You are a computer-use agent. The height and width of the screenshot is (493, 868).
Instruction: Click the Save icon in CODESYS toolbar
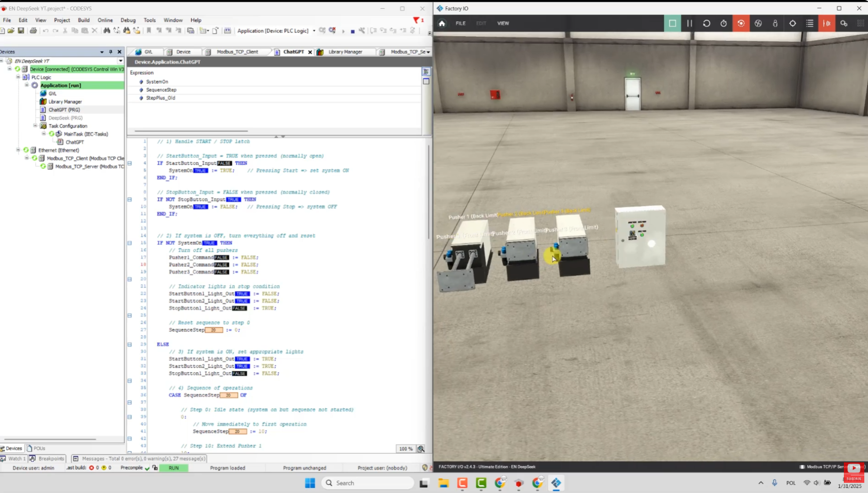coord(21,31)
